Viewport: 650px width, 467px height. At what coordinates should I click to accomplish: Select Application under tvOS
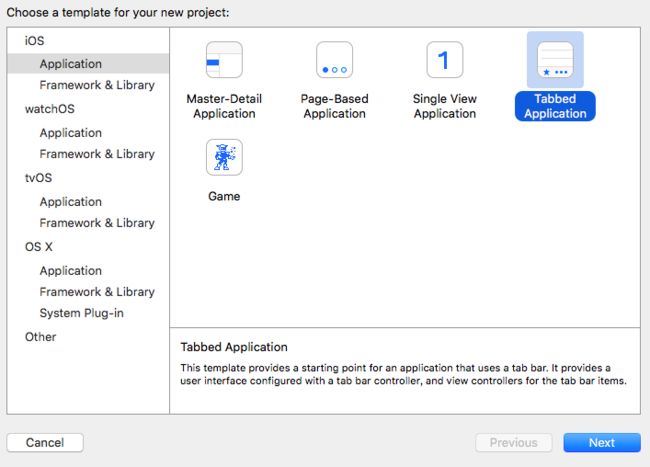70,201
